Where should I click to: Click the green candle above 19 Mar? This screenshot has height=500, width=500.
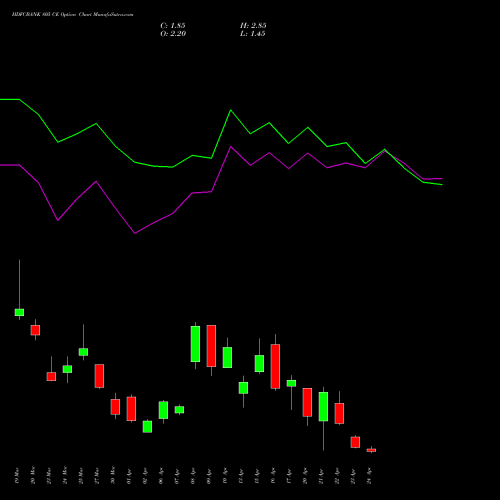pyautogui.click(x=19, y=312)
